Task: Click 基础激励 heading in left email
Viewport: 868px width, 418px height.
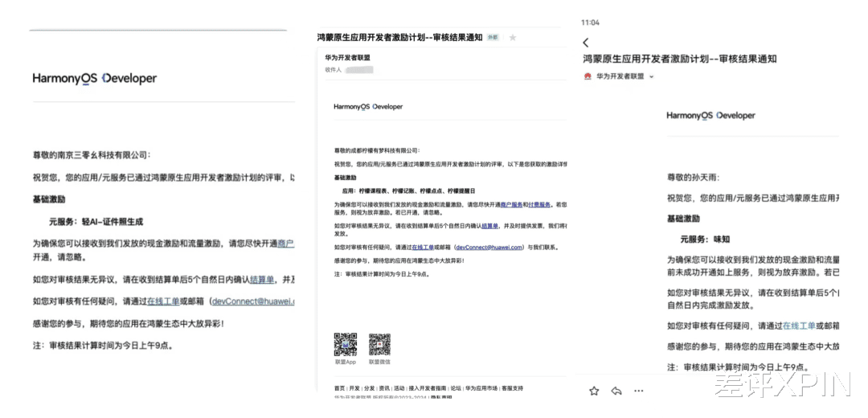Action: (49, 199)
